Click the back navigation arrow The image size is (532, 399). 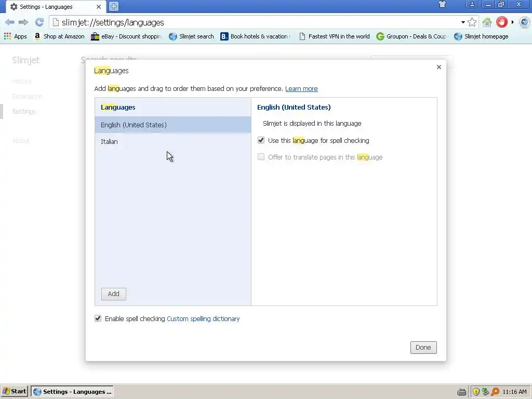pos(9,22)
